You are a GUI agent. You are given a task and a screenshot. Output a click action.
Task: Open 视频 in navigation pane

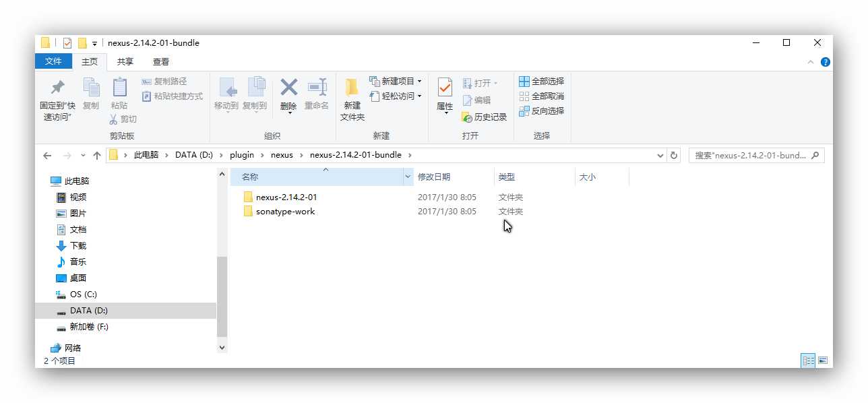coord(71,197)
